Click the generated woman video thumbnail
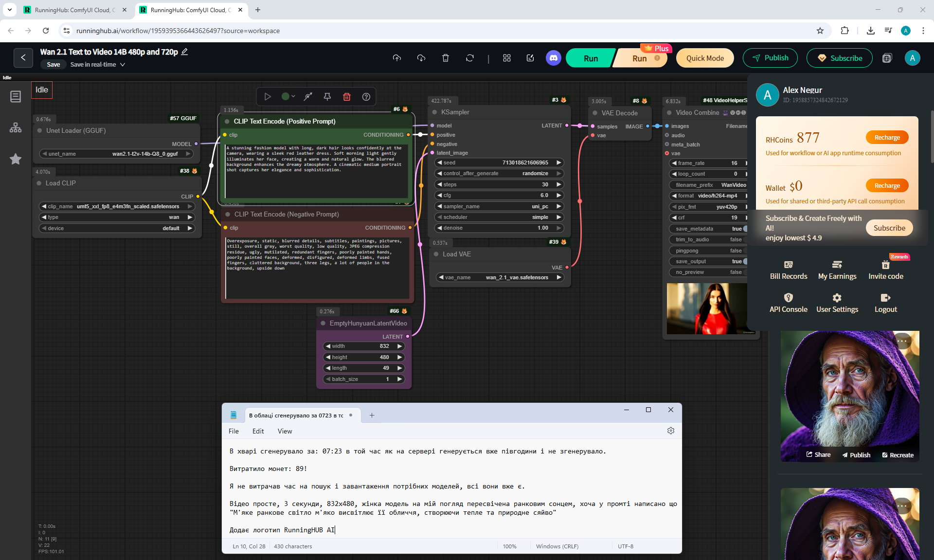934x560 pixels. tap(707, 308)
